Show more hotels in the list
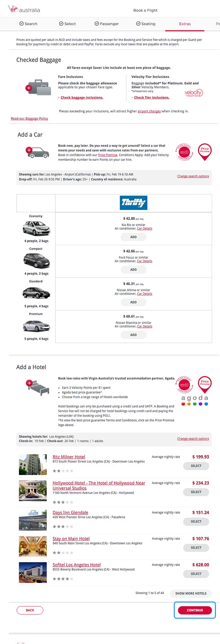This screenshot has height=644, width=220. point(191,594)
